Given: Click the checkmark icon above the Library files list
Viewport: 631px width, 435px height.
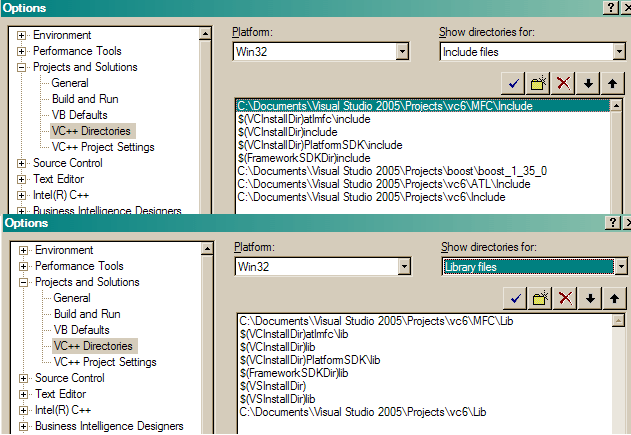Looking at the screenshot, I should [x=516, y=297].
